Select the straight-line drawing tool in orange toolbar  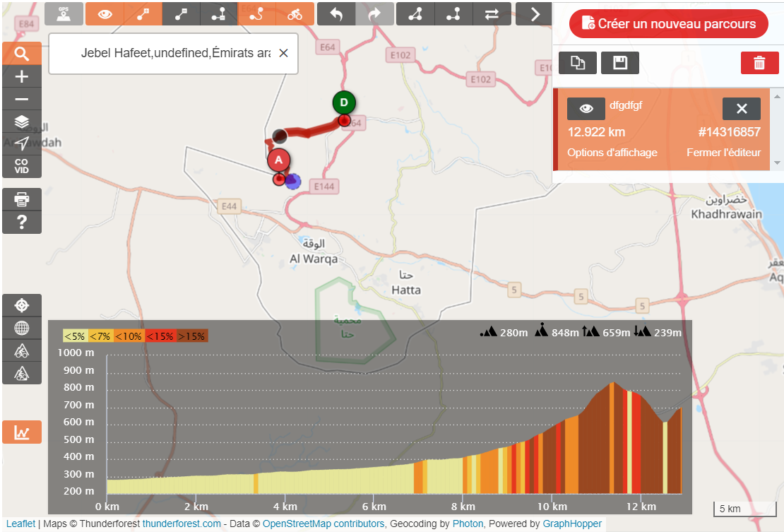pyautogui.click(x=143, y=14)
